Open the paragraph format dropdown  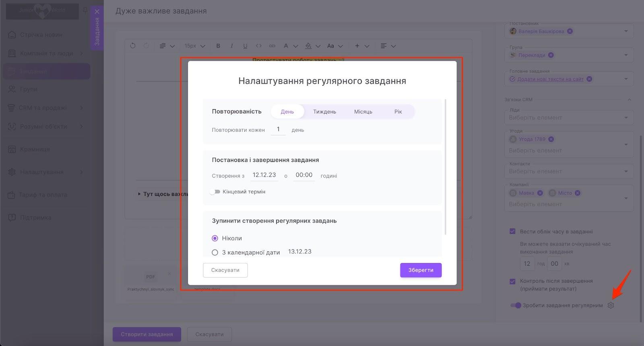coord(167,46)
